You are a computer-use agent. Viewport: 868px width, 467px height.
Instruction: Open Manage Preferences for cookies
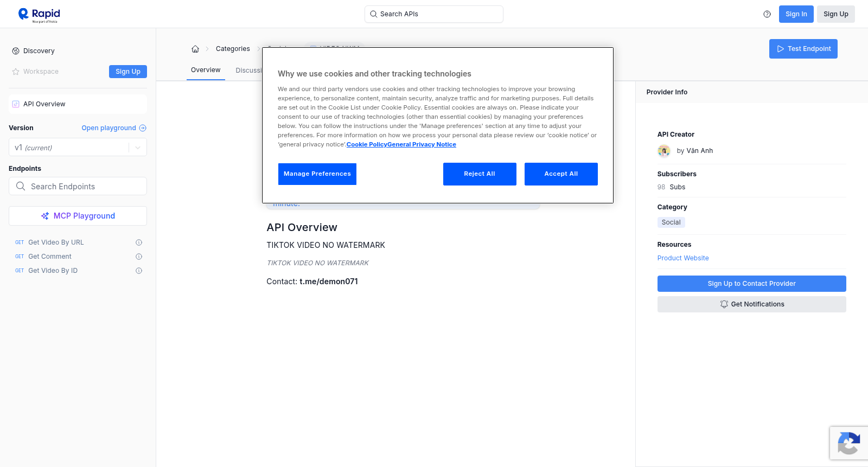tap(317, 174)
